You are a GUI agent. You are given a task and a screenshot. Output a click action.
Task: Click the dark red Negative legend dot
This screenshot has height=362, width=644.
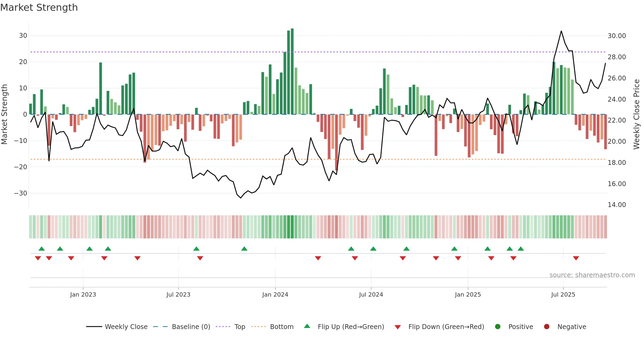pyautogui.click(x=547, y=327)
